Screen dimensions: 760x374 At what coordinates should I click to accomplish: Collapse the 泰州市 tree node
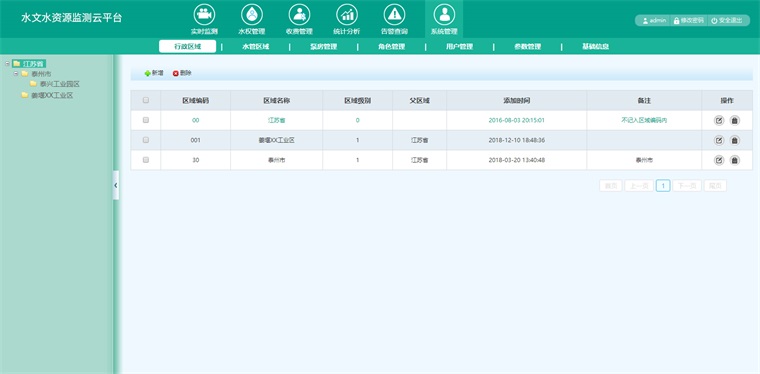point(16,74)
